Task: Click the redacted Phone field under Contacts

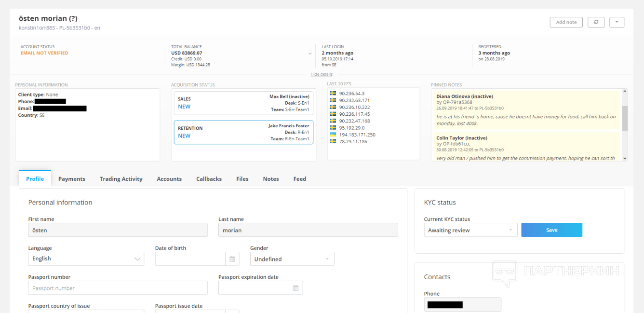Action: coord(463,305)
